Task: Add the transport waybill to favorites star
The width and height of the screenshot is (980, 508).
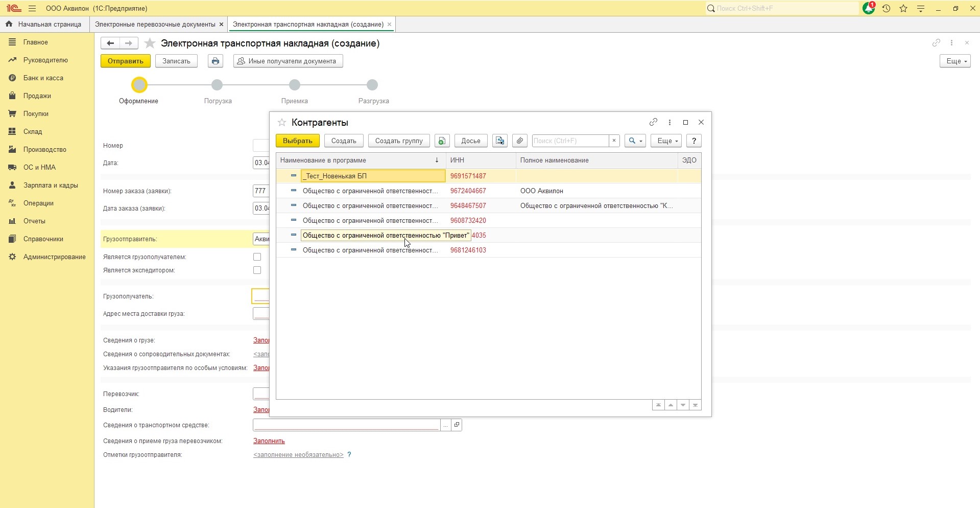Action: pos(150,43)
